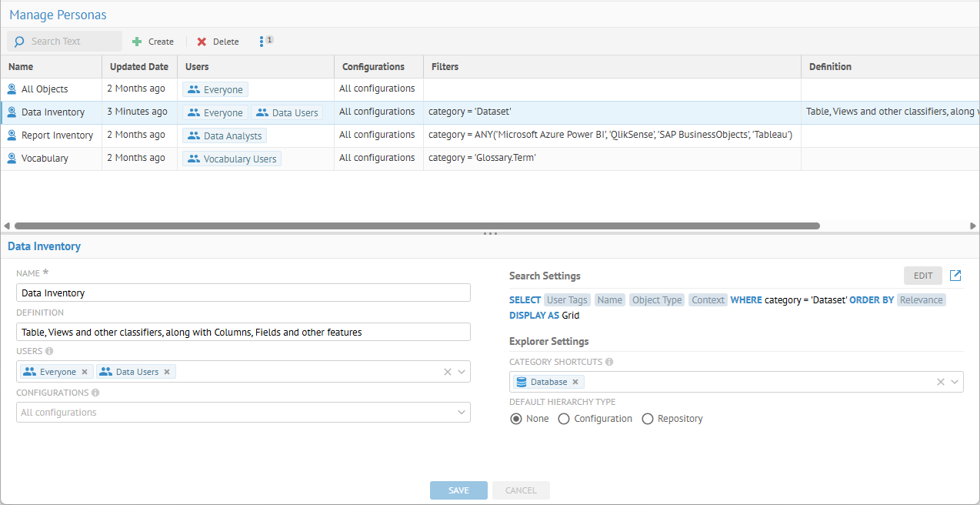This screenshot has height=505, width=980.
Task: Open the three-dot more options menu
Action: tap(262, 41)
